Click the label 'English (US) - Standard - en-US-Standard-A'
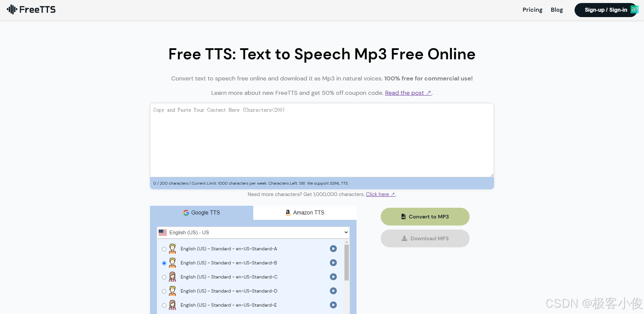Screen dimensions: 644x314 click(229, 249)
